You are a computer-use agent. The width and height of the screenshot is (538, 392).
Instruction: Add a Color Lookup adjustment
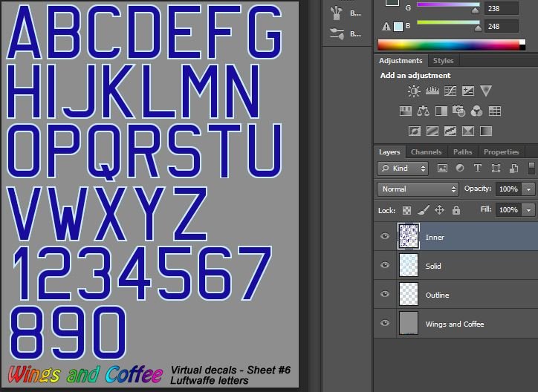[x=495, y=111]
